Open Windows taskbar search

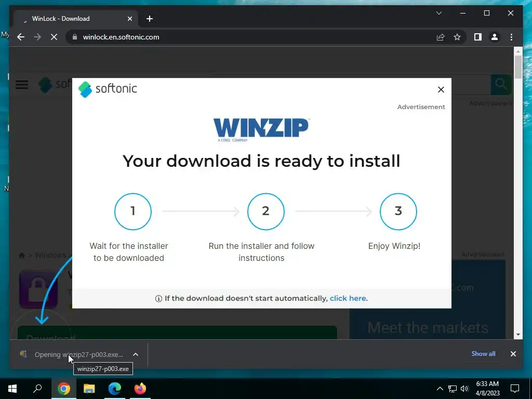(37, 389)
